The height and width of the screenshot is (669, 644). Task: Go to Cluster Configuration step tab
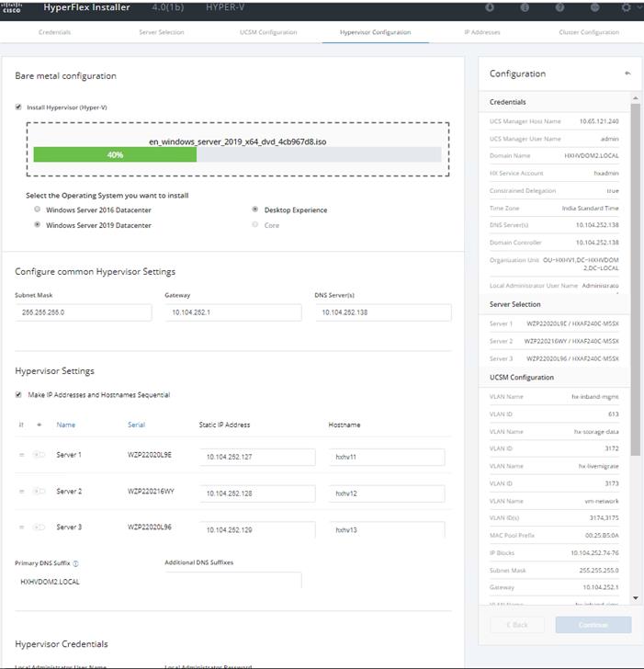(589, 32)
